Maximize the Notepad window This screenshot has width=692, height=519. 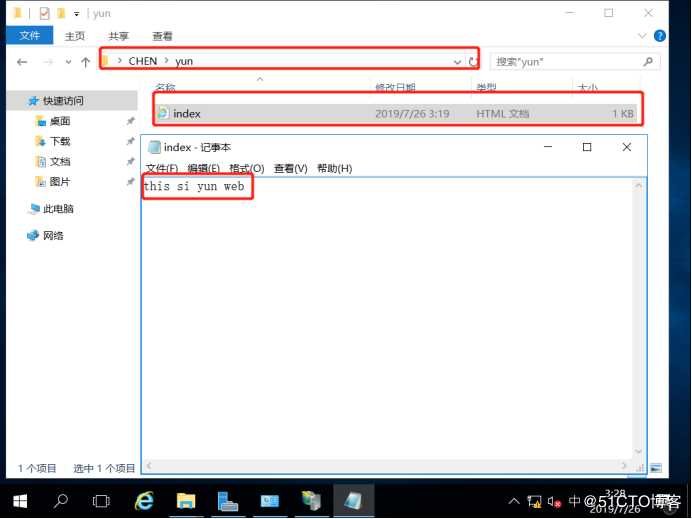coord(587,147)
